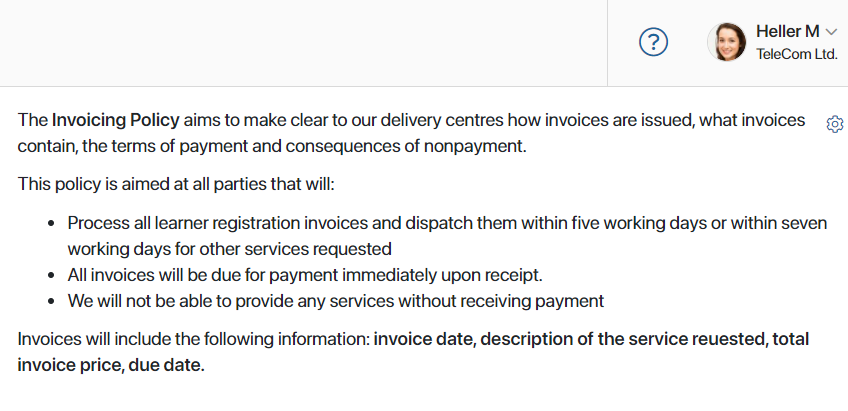This screenshot has width=848, height=411.
Task: Click the text 'working days for other services requested'
Action: pyautogui.click(x=229, y=249)
